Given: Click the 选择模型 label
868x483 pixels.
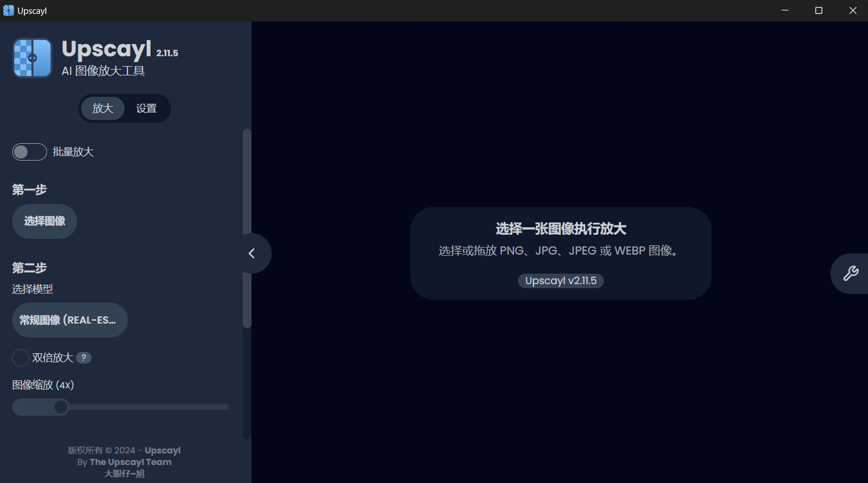Looking at the screenshot, I should tap(32, 289).
